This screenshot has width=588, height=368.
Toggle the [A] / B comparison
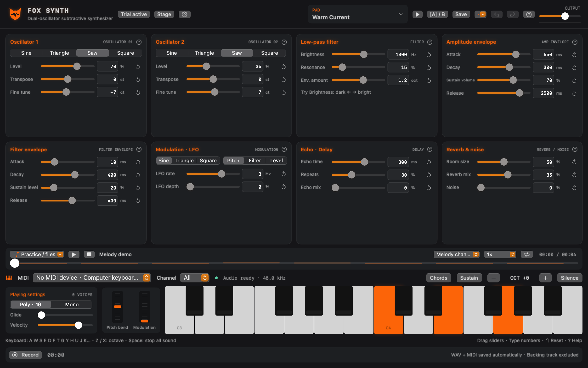pos(437,14)
